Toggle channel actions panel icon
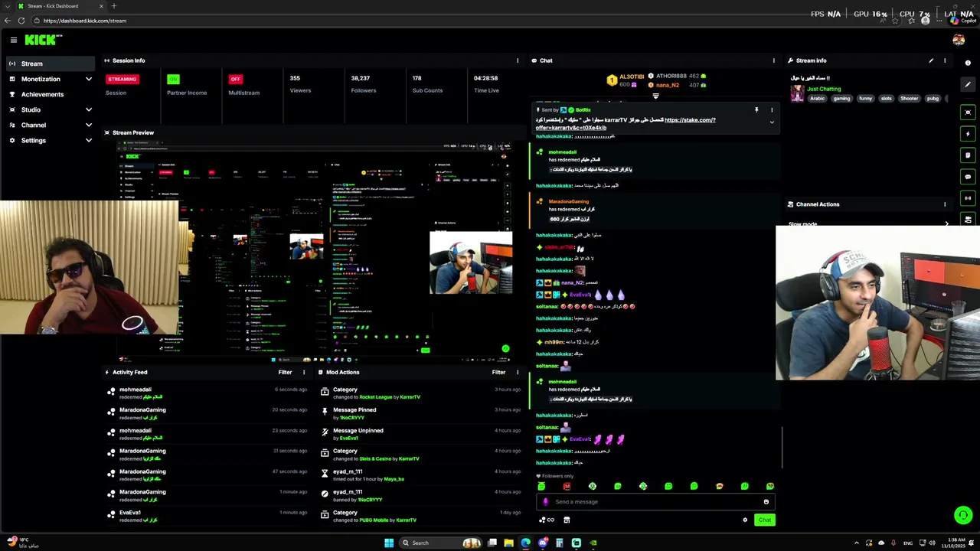The height and width of the screenshot is (551, 980). (x=968, y=220)
